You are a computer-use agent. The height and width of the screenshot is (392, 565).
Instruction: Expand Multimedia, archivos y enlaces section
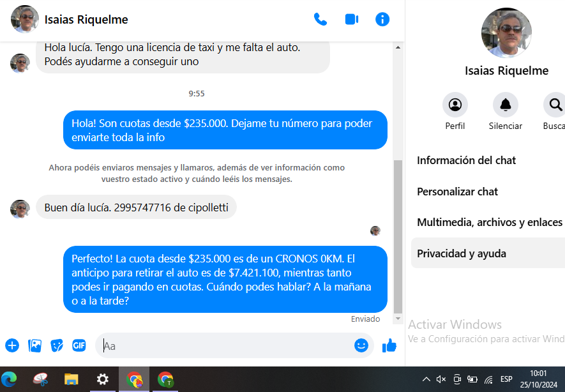[x=488, y=222]
